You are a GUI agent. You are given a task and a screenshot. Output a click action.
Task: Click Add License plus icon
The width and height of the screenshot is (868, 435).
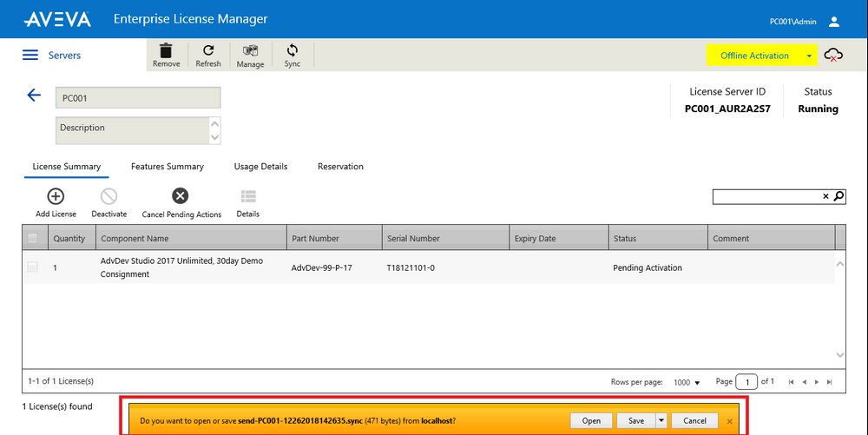coord(56,196)
